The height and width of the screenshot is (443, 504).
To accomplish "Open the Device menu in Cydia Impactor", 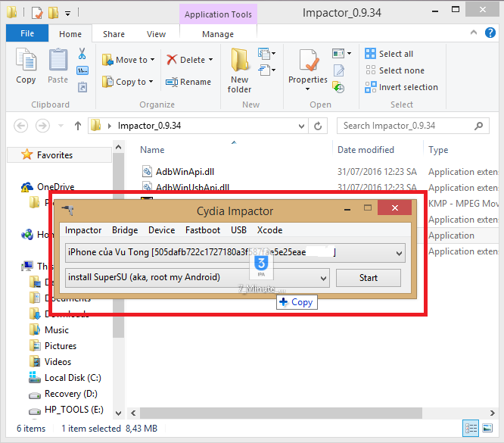I will point(162,230).
